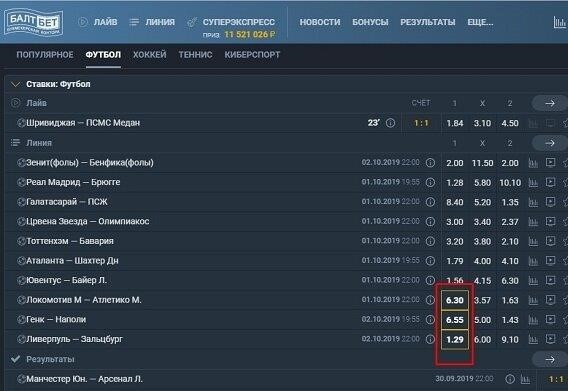
Task: Select odds 1.35 for ПСЖ win
Action: coord(510,202)
